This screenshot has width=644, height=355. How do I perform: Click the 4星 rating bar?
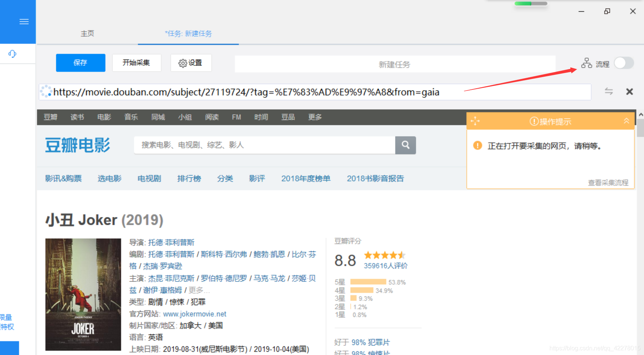point(361,290)
